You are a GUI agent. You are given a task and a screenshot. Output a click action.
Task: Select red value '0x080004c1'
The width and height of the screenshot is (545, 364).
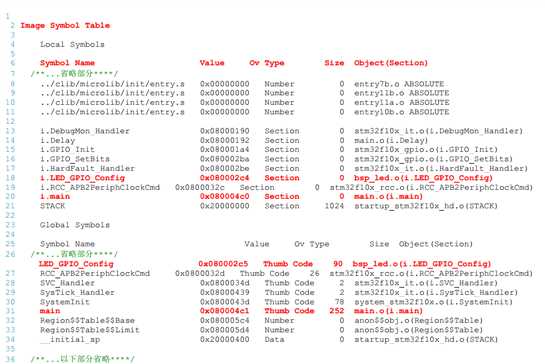coord(225,311)
